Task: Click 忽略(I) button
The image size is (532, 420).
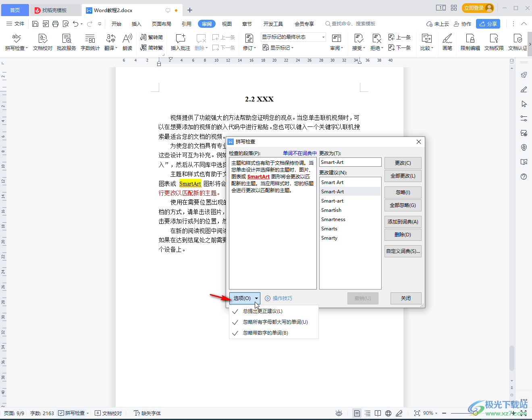Action: tap(403, 192)
